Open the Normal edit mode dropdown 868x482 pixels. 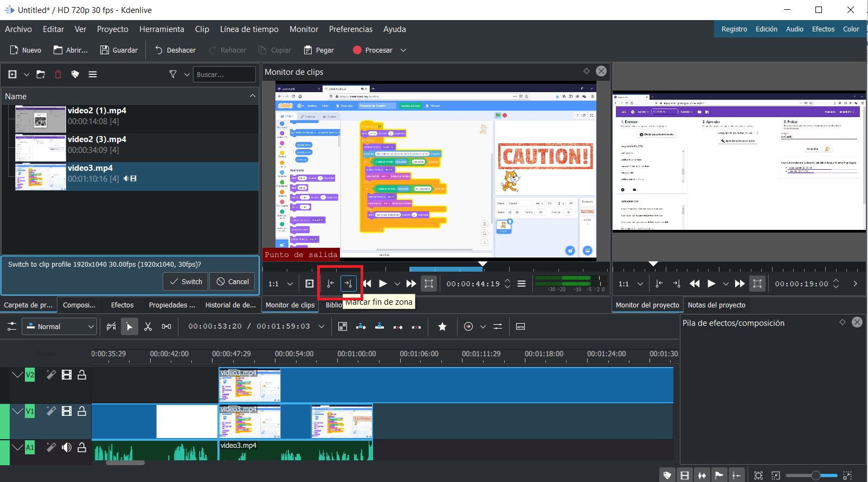click(x=60, y=326)
